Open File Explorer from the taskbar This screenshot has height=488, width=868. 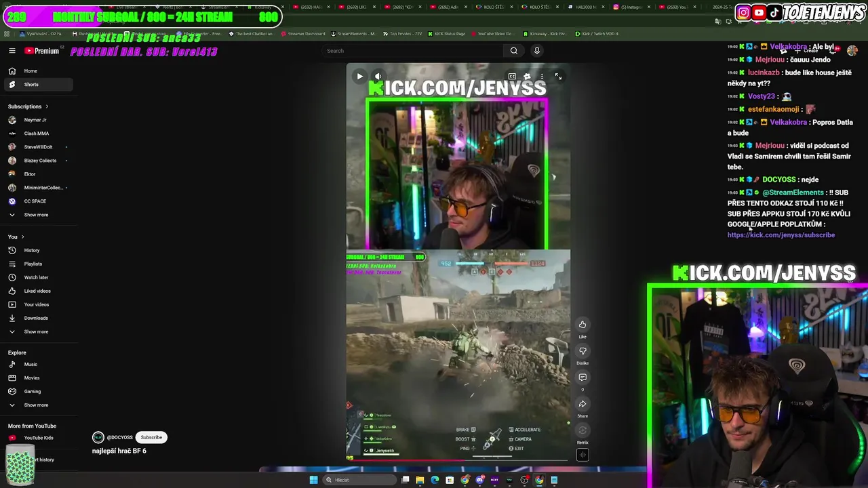(x=420, y=480)
